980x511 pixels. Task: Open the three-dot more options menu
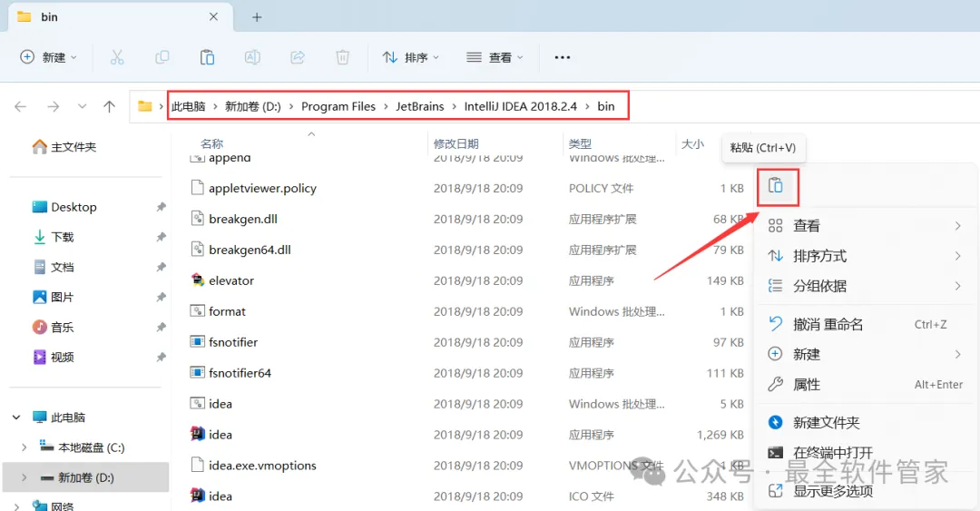pos(563,57)
